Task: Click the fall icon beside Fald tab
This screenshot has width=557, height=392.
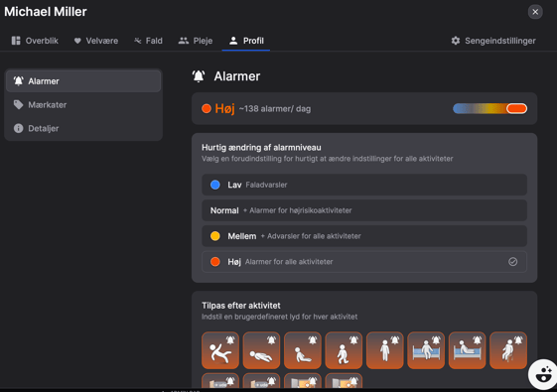Action: point(137,41)
